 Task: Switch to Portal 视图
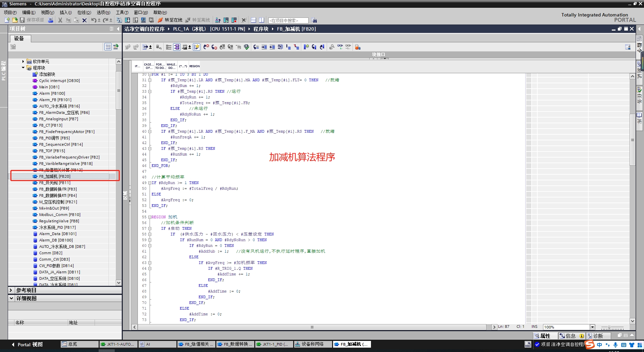point(27,345)
